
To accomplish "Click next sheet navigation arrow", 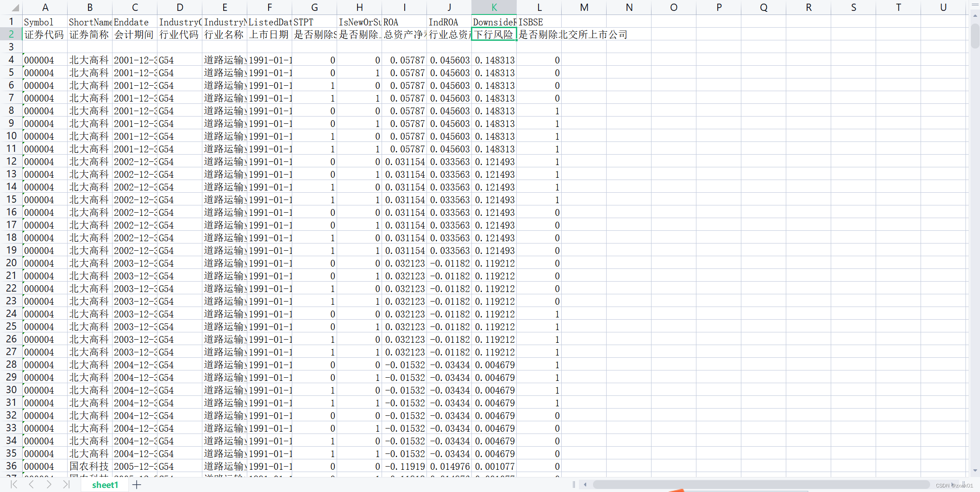I will coord(49,485).
